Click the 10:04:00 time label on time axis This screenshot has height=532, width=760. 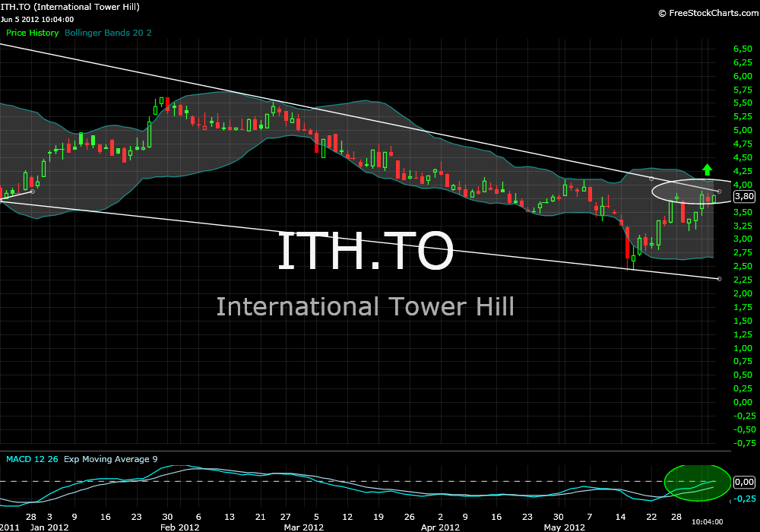point(707,522)
